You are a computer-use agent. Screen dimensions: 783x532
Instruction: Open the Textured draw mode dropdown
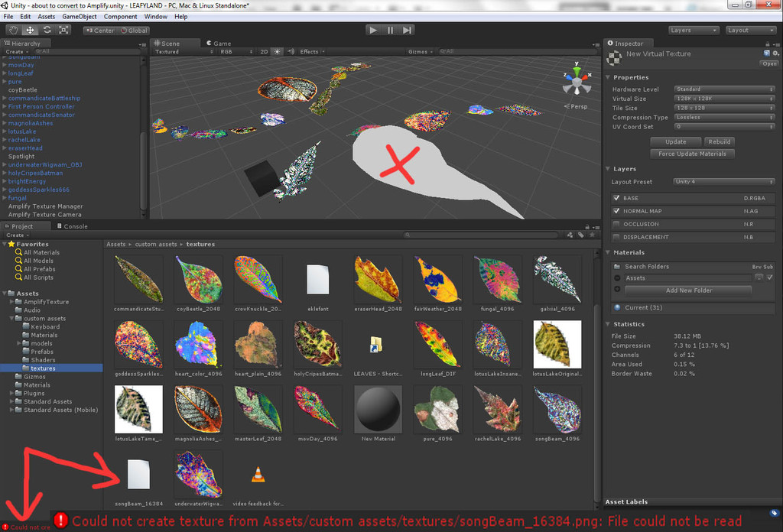pos(184,51)
